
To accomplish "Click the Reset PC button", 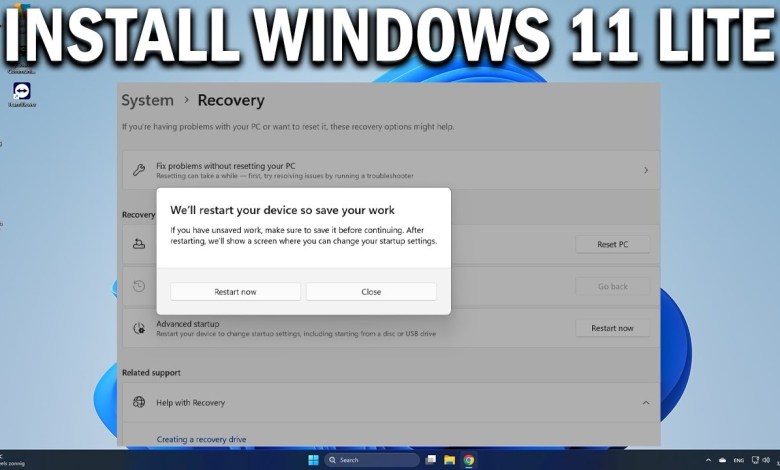I will (x=612, y=244).
